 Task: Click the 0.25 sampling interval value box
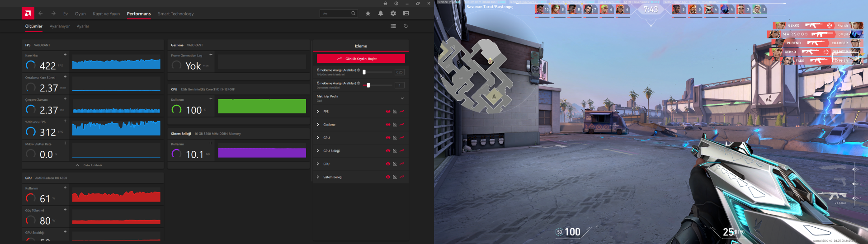click(400, 72)
